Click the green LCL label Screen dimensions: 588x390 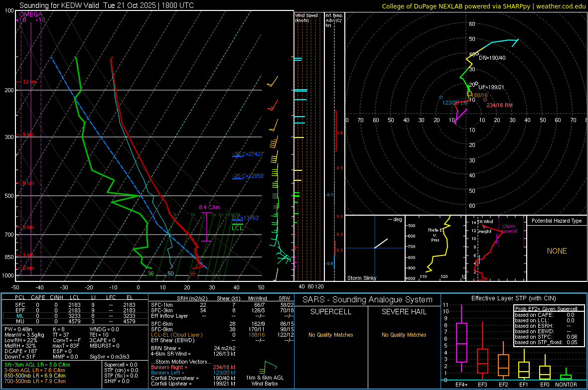click(237, 228)
